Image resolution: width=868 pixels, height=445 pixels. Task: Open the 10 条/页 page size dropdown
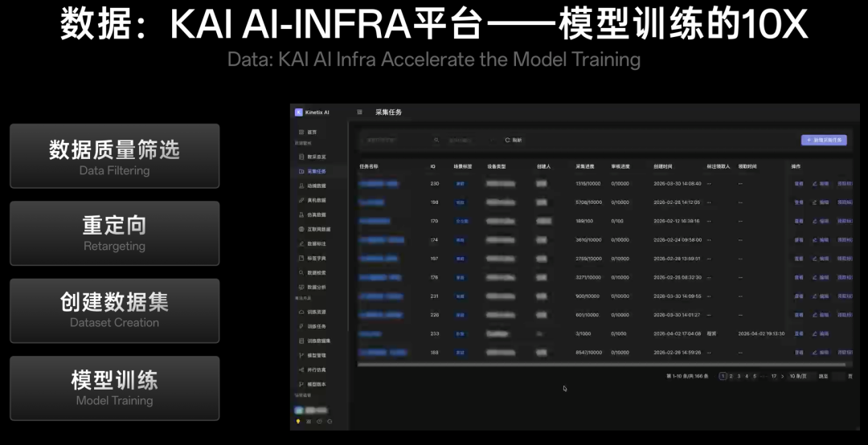[798, 376]
